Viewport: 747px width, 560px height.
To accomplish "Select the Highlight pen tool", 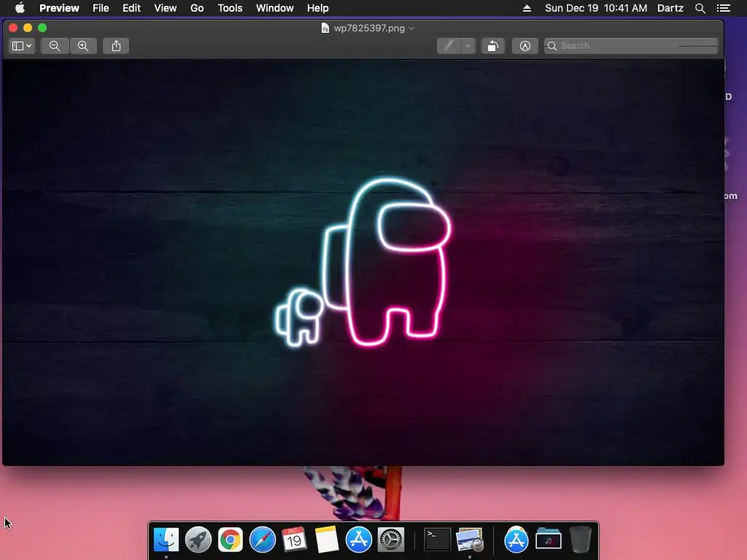I will [x=449, y=46].
